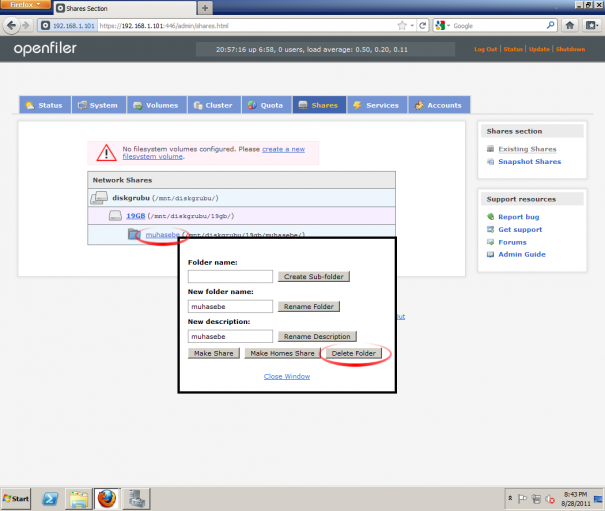Click the Close Window link

click(x=287, y=376)
